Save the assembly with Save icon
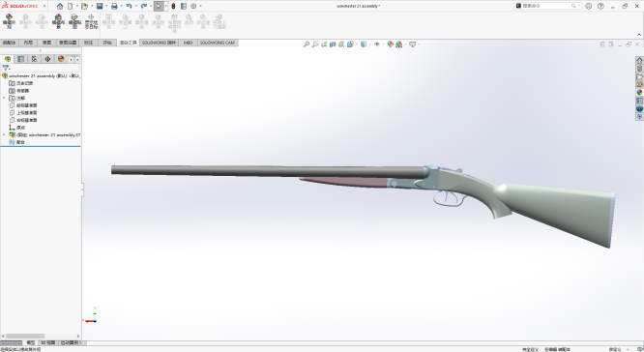This screenshot has height=352, width=644. [x=100, y=6]
